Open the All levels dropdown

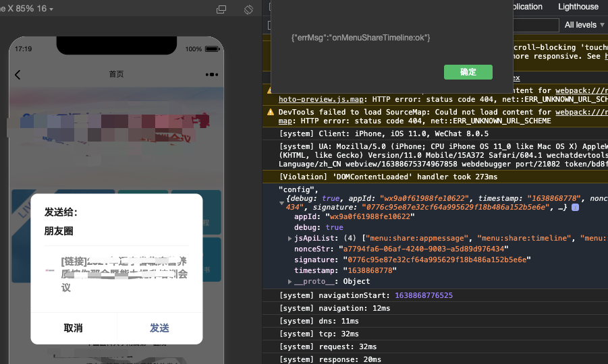584,25
